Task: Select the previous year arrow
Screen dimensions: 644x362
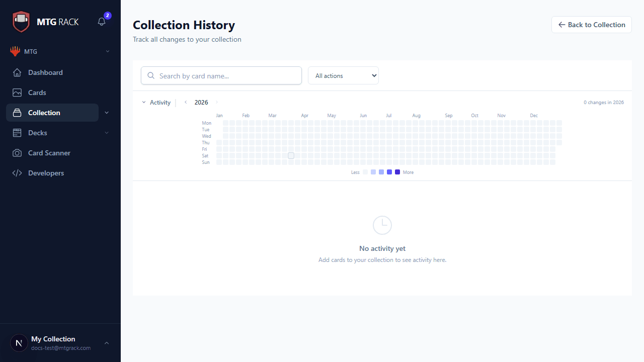Action: coord(186,102)
